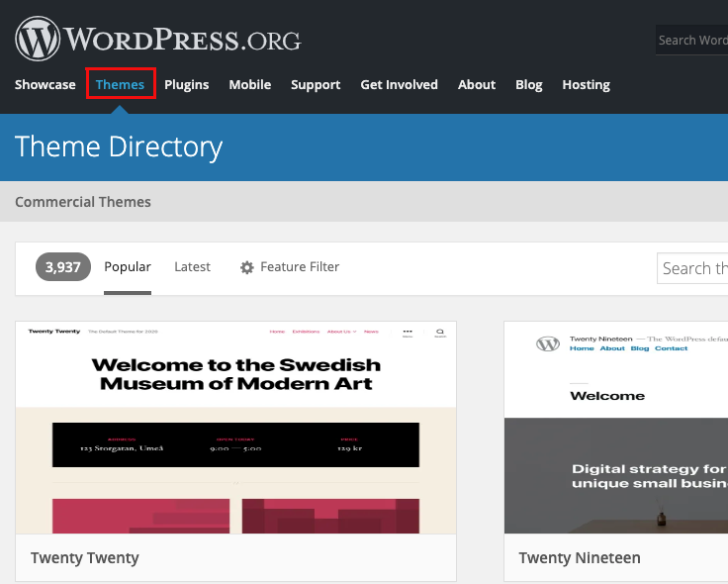Click the Feature Filter gear icon
The width and height of the screenshot is (728, 584).
pos(247,267)
